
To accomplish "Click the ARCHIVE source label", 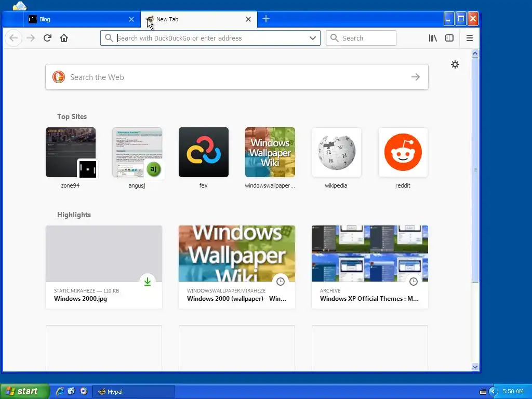I will click(x=330, y=291).
